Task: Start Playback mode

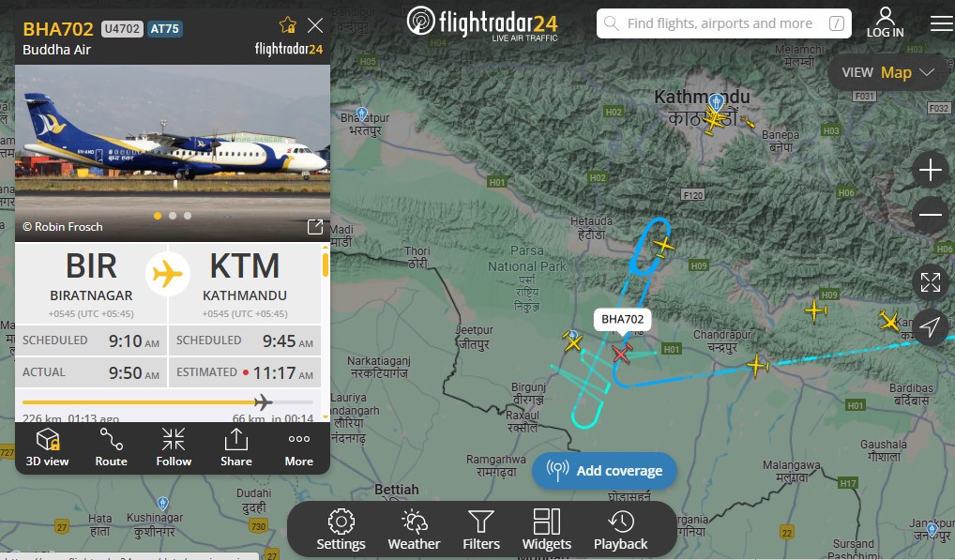Action: coord(621,530)
